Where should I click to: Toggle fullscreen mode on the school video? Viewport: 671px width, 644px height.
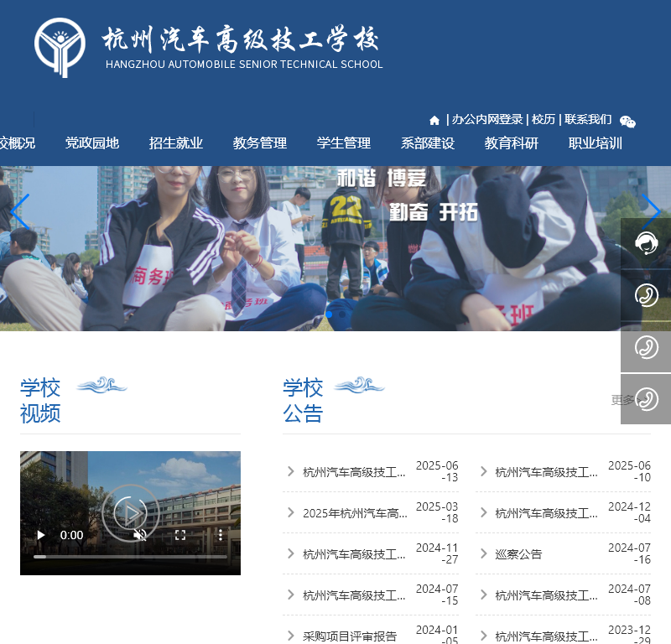point(180,534)
